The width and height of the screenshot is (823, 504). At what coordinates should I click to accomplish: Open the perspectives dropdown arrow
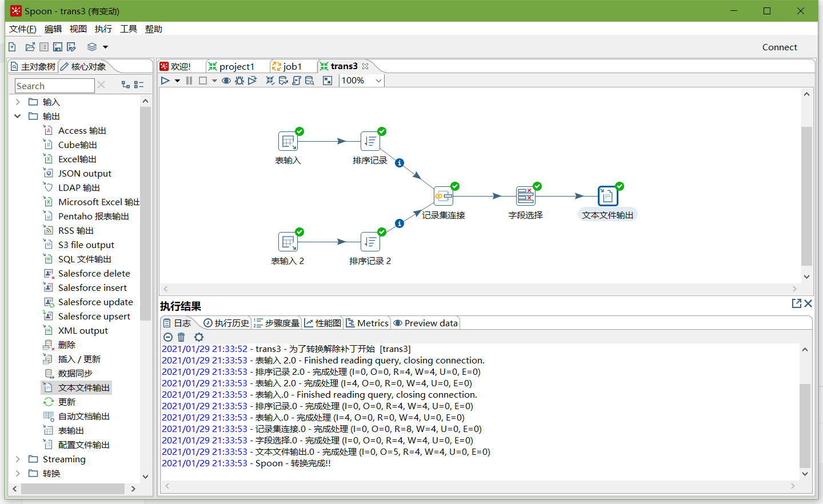click(x=105, y=47)
